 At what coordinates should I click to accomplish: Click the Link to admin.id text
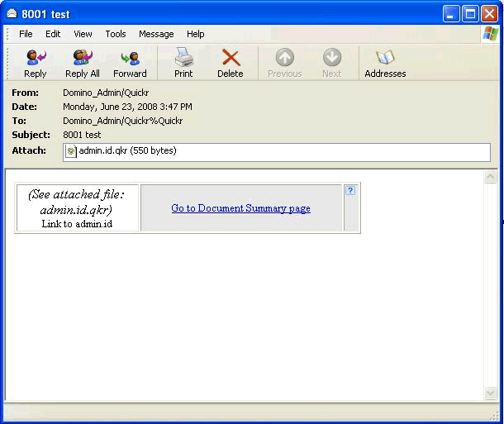(77, 224)
